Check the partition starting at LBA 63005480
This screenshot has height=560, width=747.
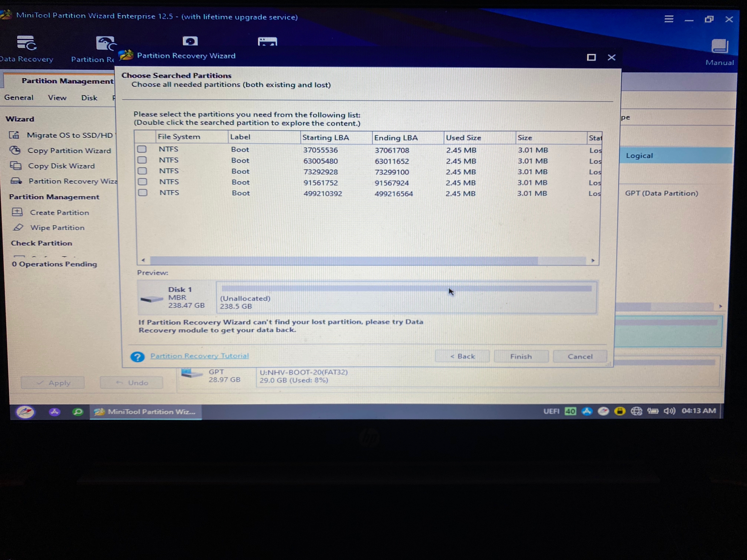142,160
